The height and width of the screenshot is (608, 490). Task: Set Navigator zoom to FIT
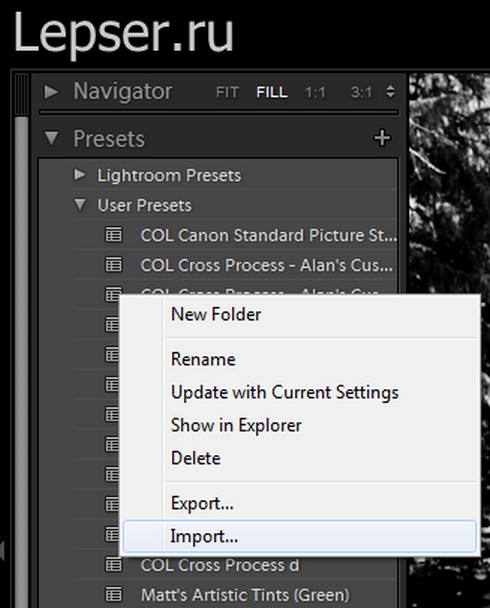point(227,93)
